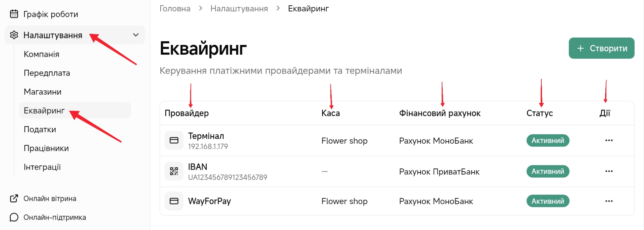Image resolution: width=644 pixels, height=230 pixels.
Task: Collapse the Налаштування section chevron
Action: [136, 35]
